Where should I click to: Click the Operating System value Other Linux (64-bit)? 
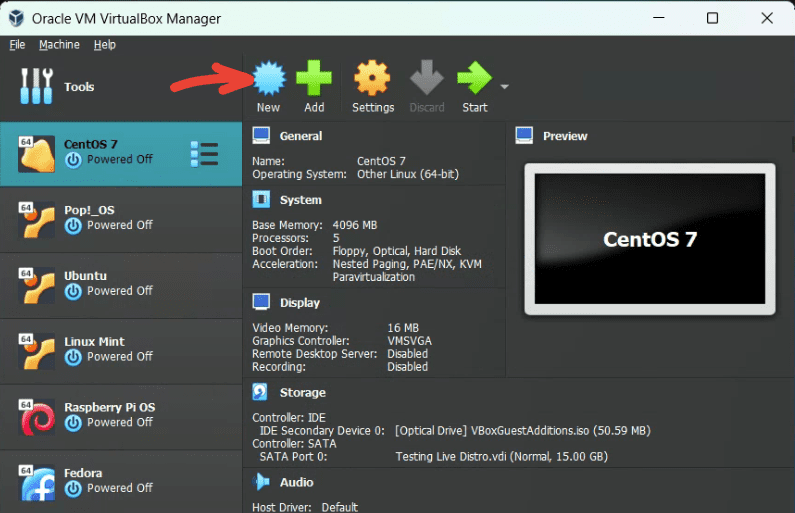click(x=408, y=174)
